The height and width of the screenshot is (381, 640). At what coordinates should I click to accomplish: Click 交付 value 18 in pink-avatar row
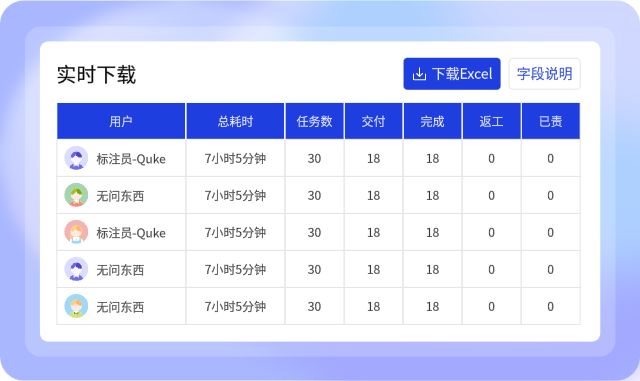click(x=373, y=232)
